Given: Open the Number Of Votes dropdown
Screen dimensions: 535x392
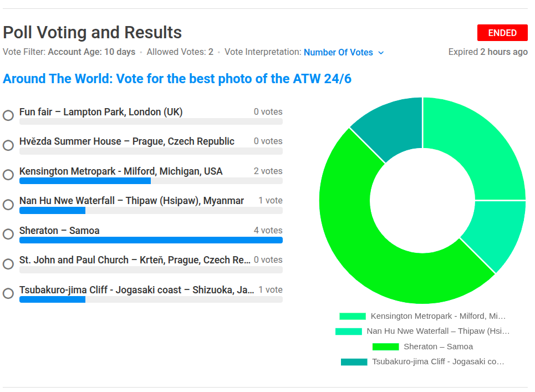Looking at the screenshot, I should tap(338, 52).
